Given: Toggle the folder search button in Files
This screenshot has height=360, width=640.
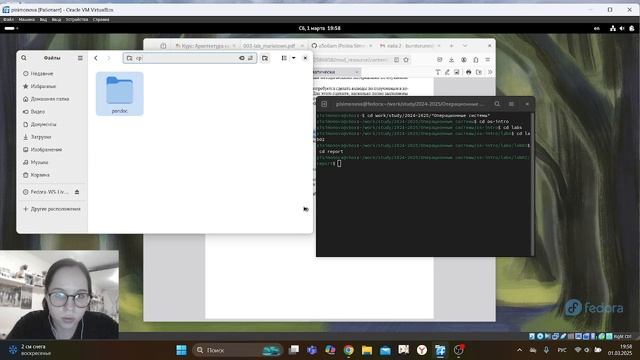Looking at the screenshot, I should 265,58.
